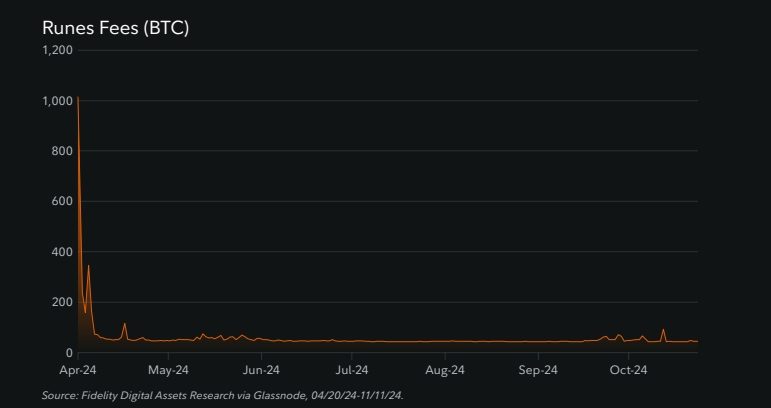771x408 pixels.
Task: Click the Runes Fees (BTC) chart title
Action: pyautogui.click(x=115, y=29)
